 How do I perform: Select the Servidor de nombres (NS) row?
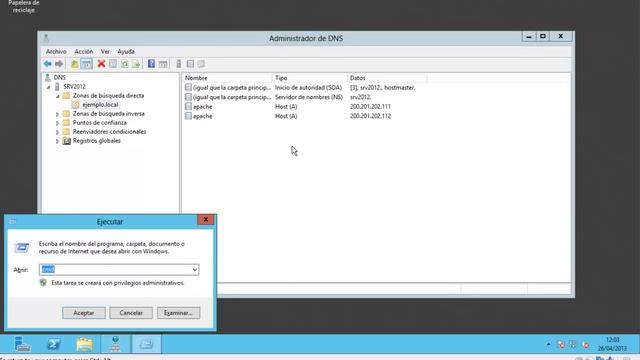click(x=309, y=97)
